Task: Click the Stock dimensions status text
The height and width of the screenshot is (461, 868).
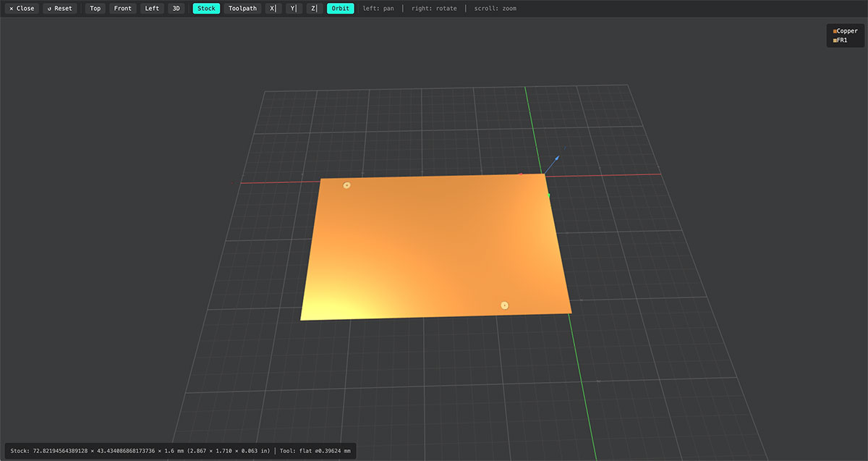Action: (x=140, y=451)
